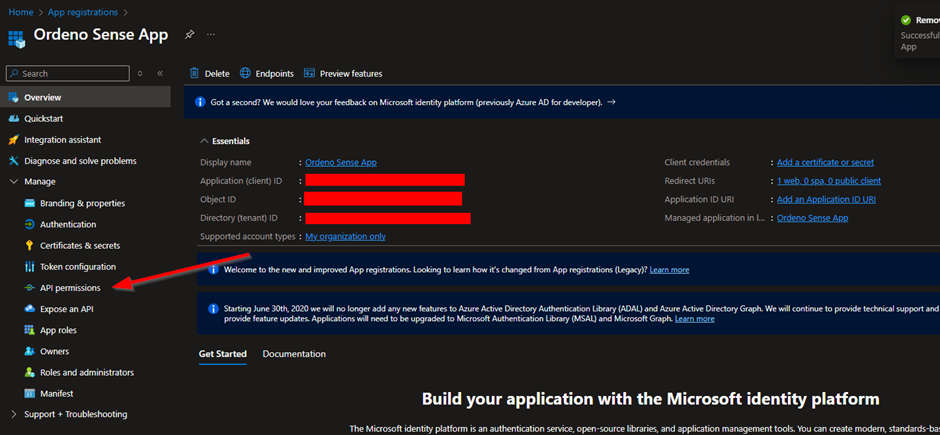The height and width of the screenshot is (435, 940).
Task: Click the feedback banner arrow
Action: pos(611,102)
